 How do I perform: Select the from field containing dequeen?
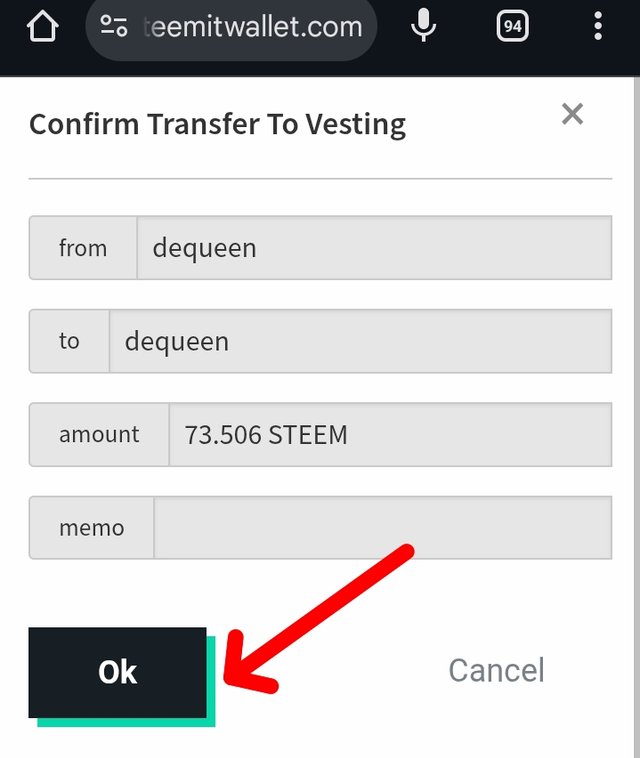pyautogui.click(x=373, y=248)
